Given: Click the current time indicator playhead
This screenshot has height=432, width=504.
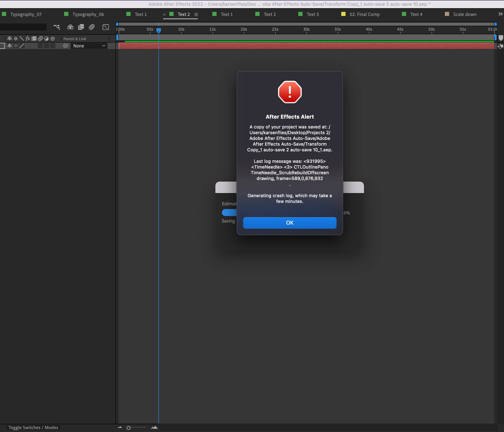Looking at the screenshot, I should [x=159, y=30].
